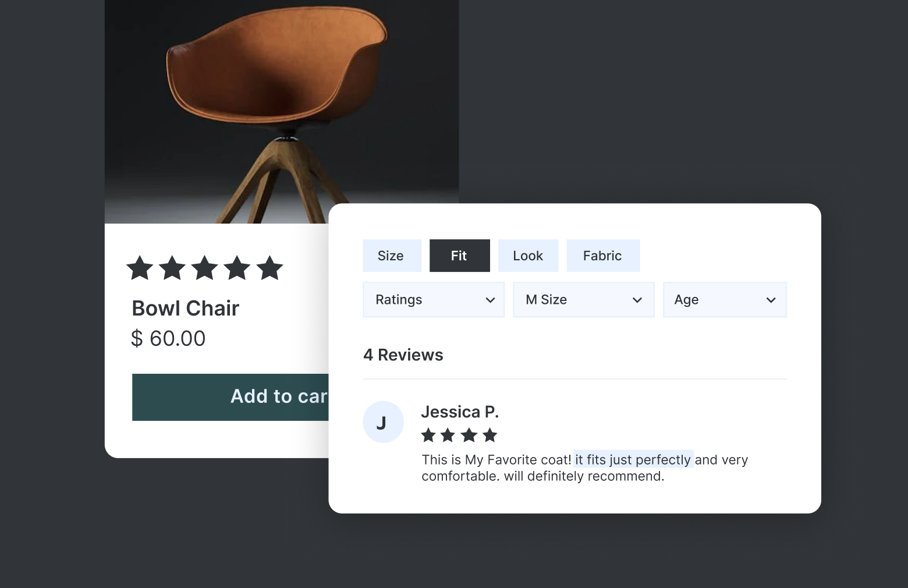Viewport: 908px width, 588px height.
Task: Click the Ratings dropdown chevron
Action: (x=490, y=300)
